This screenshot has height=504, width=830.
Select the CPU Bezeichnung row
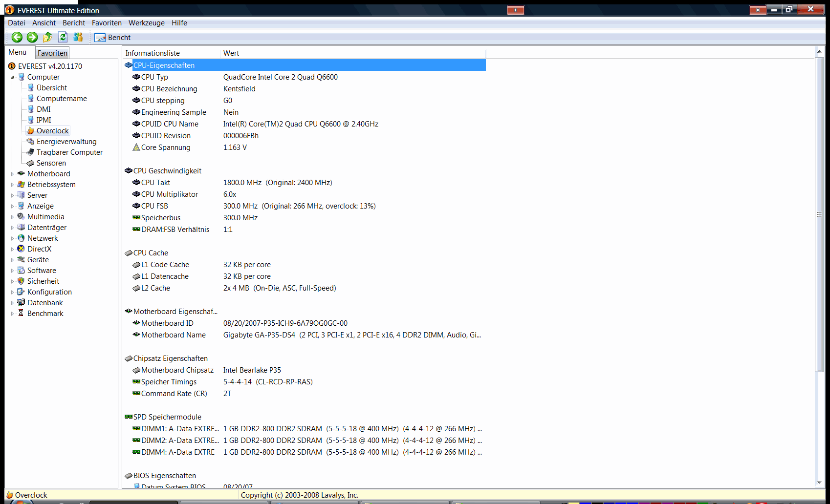click(305, 89)
